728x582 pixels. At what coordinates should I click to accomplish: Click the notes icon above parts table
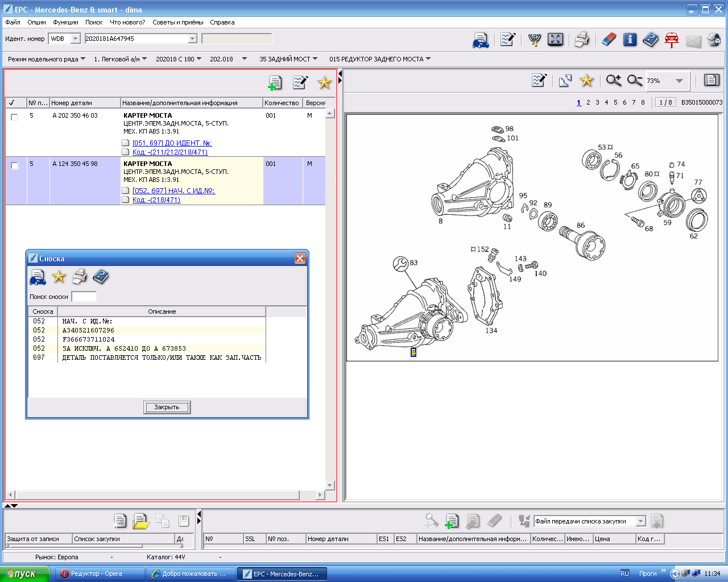click(x=300, y=82)
